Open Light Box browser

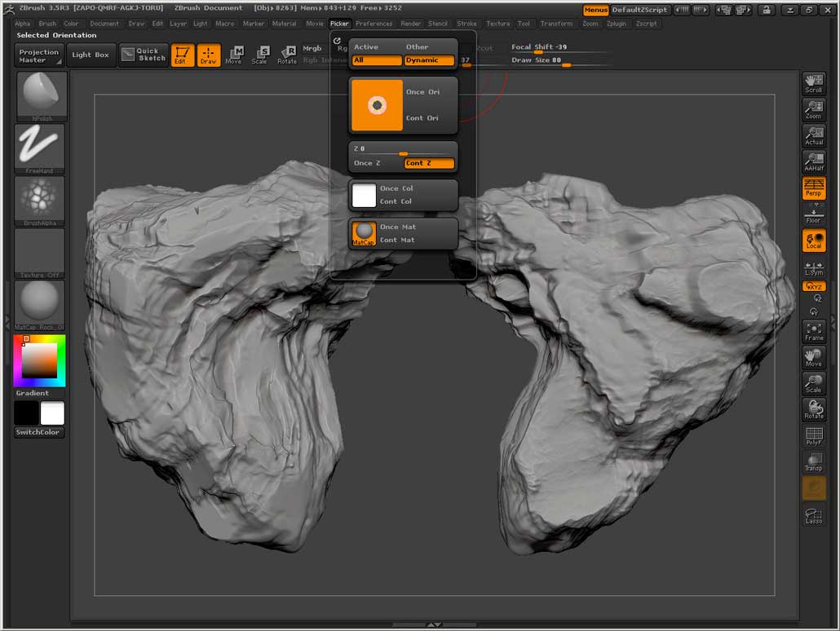[x=91, y=55]
